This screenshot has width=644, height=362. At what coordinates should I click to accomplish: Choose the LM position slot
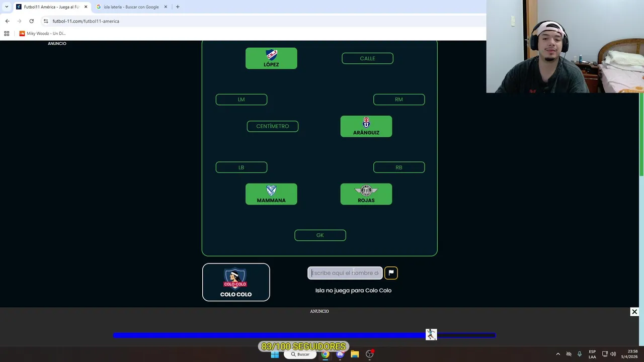[x=242, y=100]
